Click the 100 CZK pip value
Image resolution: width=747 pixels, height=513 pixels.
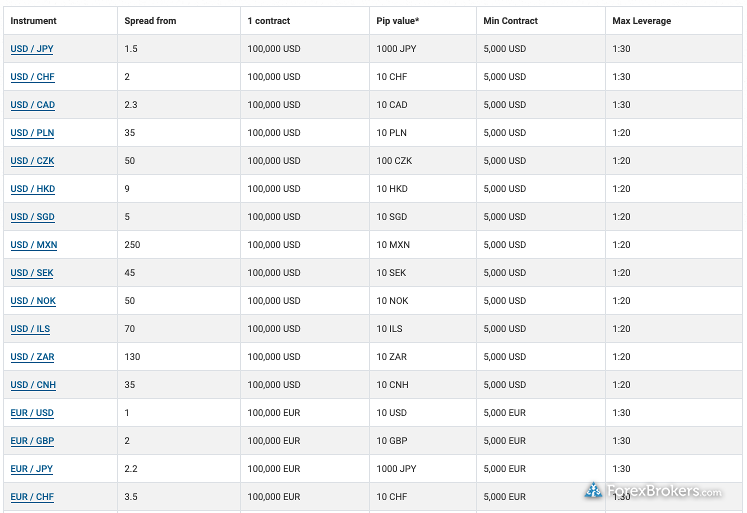pos(394,161)
